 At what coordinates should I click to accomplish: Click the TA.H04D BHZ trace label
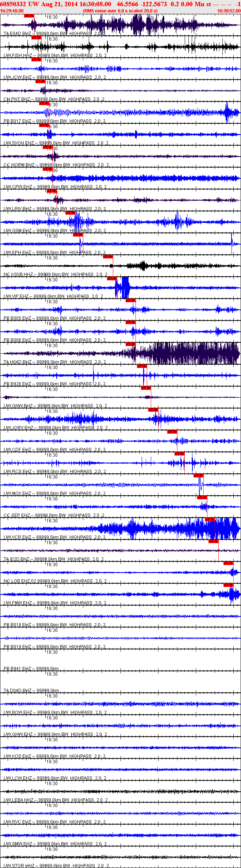[x=54, y=362]
